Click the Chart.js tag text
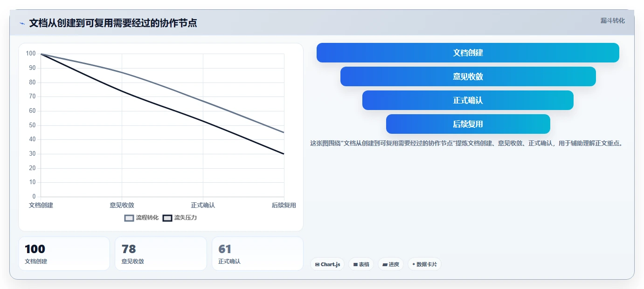This screenshot has width=644, height=289. pos(331,264)
